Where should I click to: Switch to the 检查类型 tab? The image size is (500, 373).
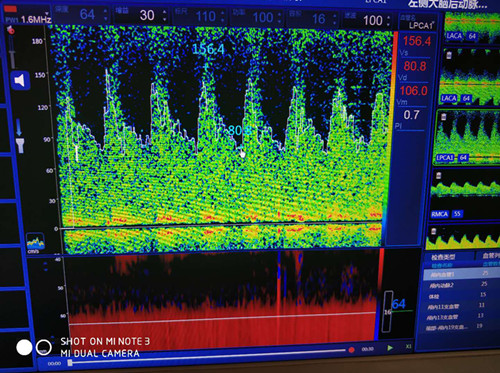[x=443, y=257]
